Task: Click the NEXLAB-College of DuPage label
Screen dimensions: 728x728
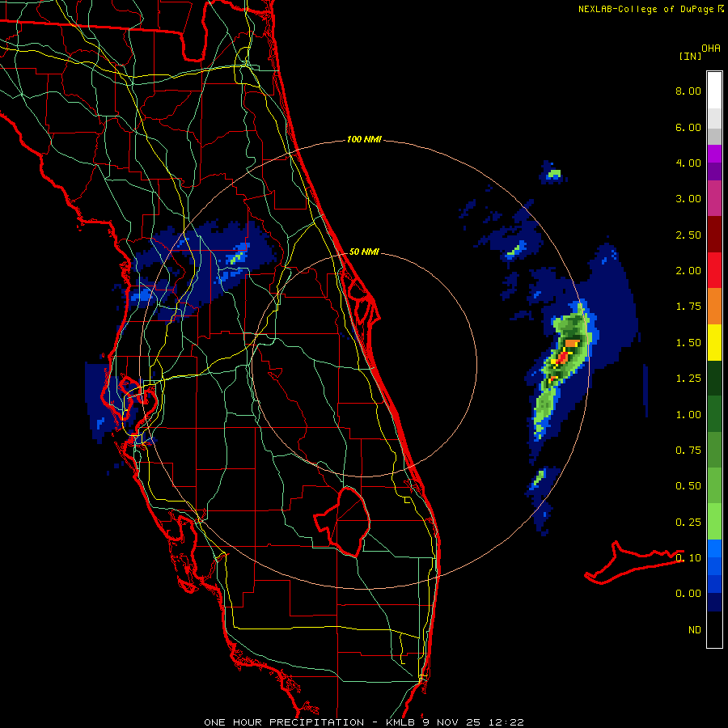Action: coord(645,9)
